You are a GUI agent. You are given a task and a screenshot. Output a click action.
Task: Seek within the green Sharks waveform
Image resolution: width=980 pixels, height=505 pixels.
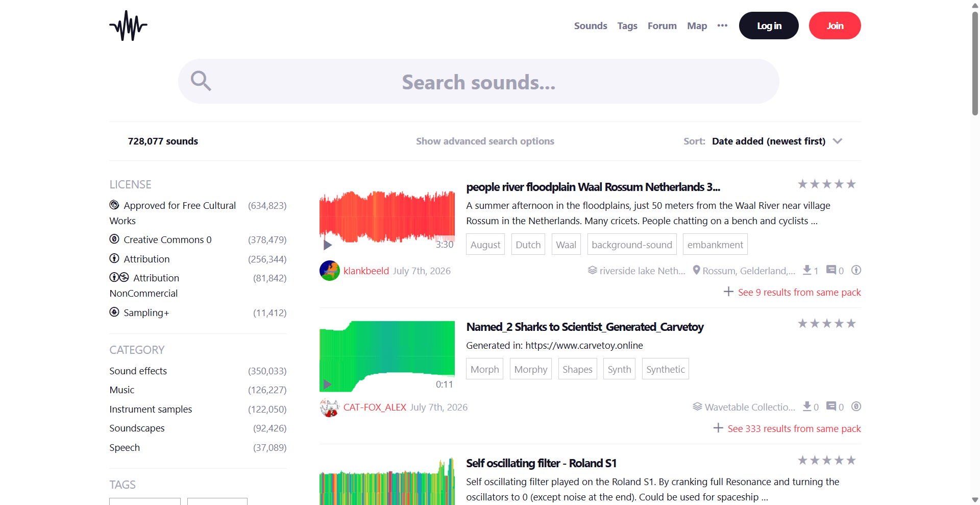[x=387, y=356]
